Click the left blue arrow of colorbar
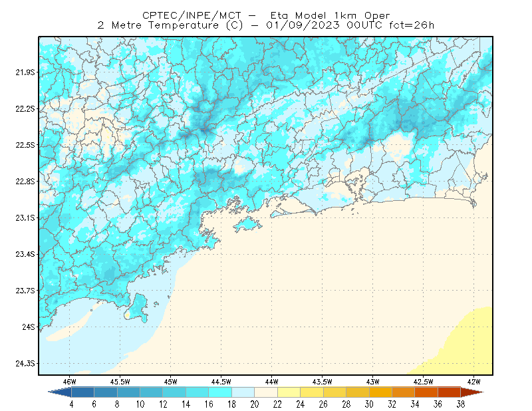This screenshot has width=532, height=411. 60,392
